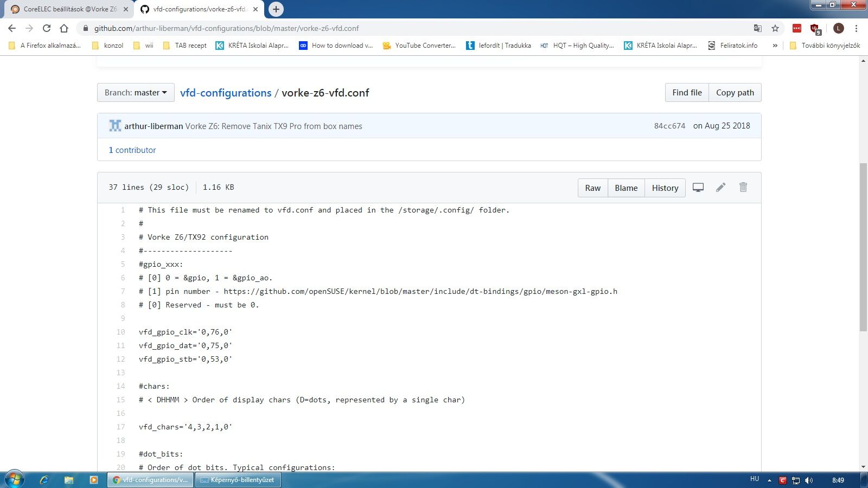Open Képernyő-billentyűzet taskbar window

[238, 480]
